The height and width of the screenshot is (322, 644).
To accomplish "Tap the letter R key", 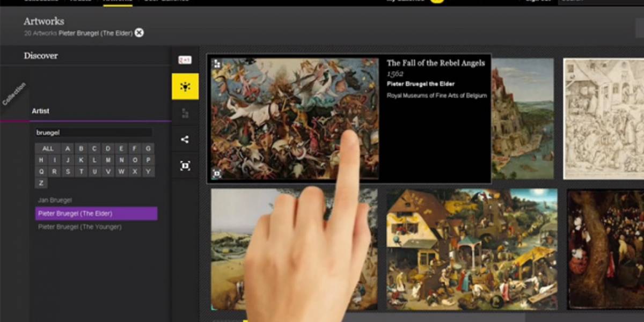I will pos(55,172).
